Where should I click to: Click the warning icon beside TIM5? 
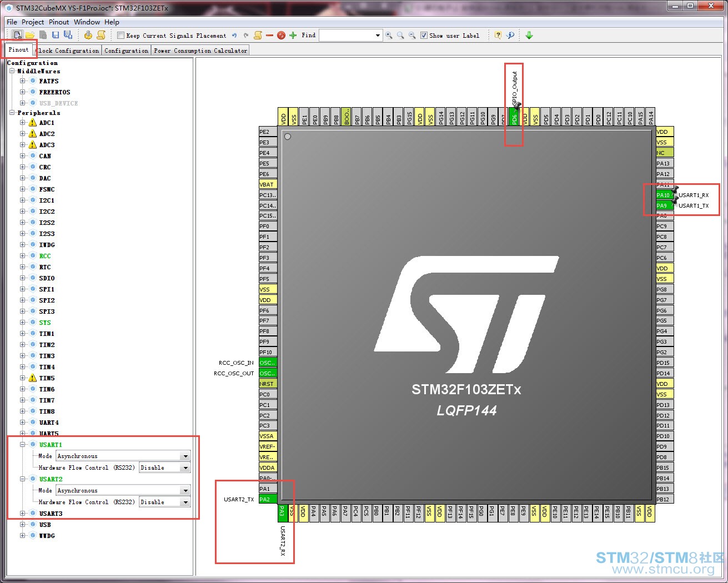(33, 378)
